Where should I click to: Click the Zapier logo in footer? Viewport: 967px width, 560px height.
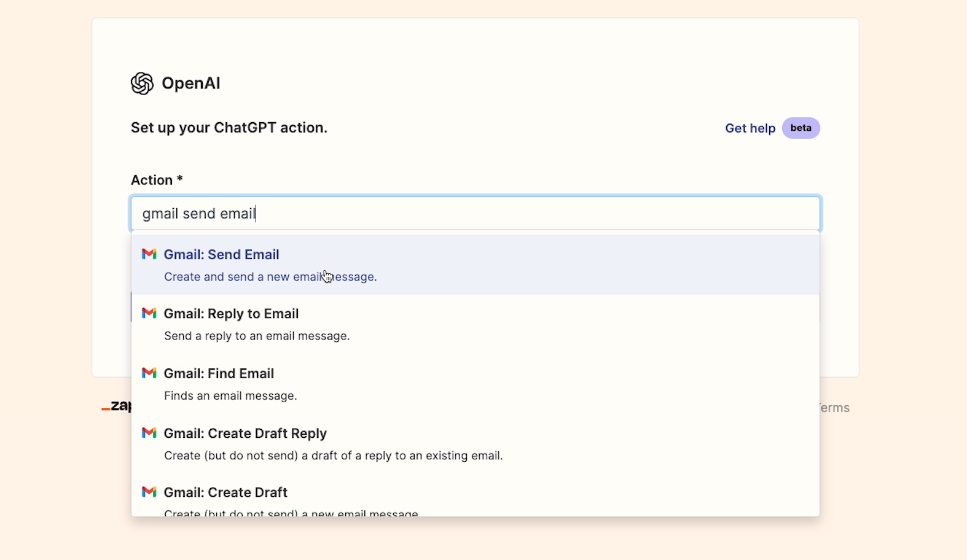[117, 406]
